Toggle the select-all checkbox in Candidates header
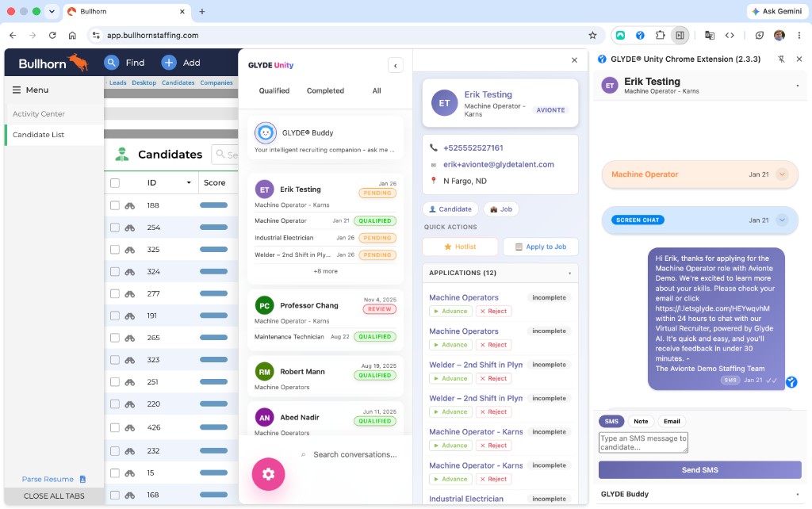Viewport: 812px width, 509px height. coord(115,183)
